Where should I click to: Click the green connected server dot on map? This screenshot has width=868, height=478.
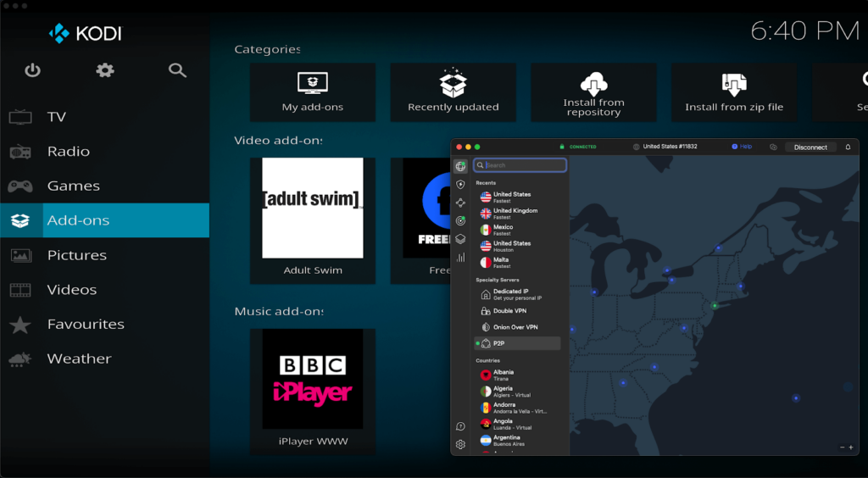pos(715,305)
